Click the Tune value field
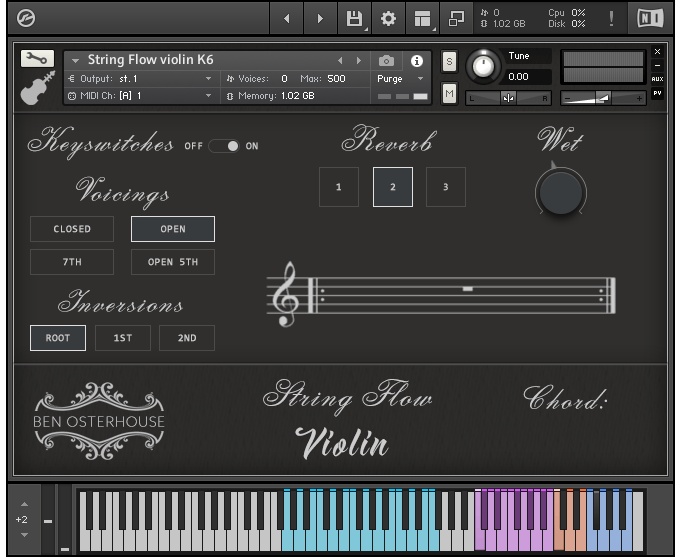This screenshot has height=557, width=680. point(528,76)
